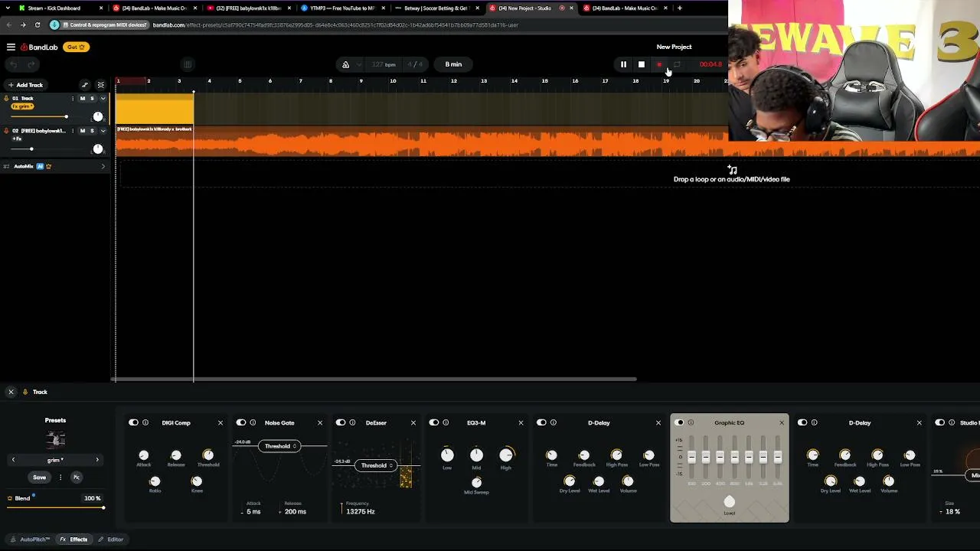The height and width of the screenshot is (551, 980).
Task: Switch to the YTMP3 browser tab
Action: pos(341,8)
